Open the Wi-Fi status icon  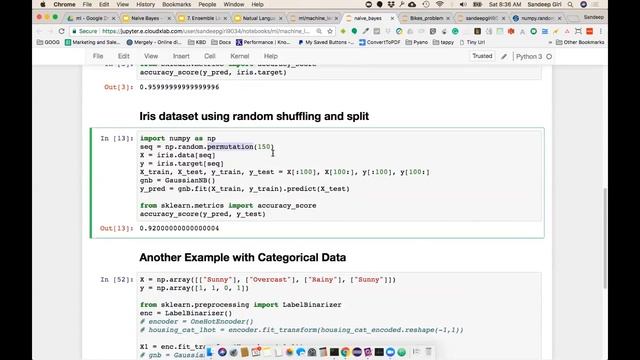coord(440,4)
